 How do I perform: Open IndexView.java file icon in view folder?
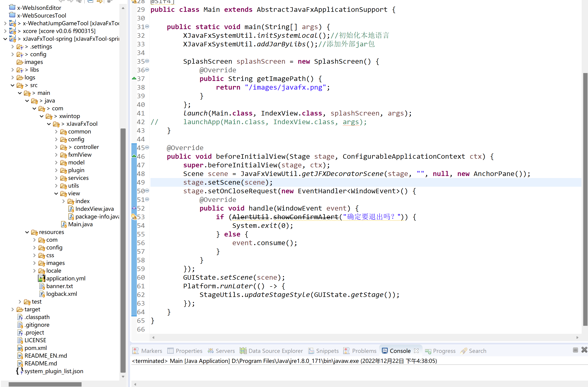pos(71,209)
